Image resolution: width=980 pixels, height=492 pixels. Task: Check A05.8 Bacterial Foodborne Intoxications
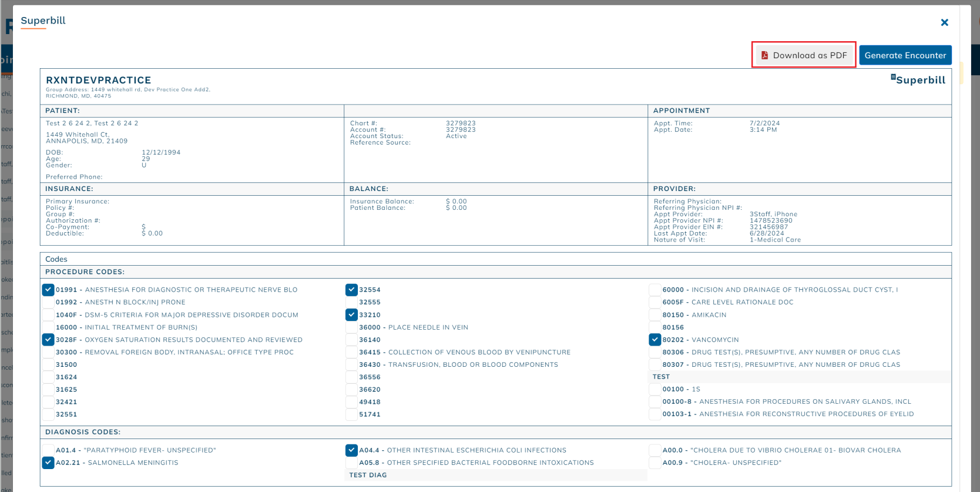coord(351,463)
